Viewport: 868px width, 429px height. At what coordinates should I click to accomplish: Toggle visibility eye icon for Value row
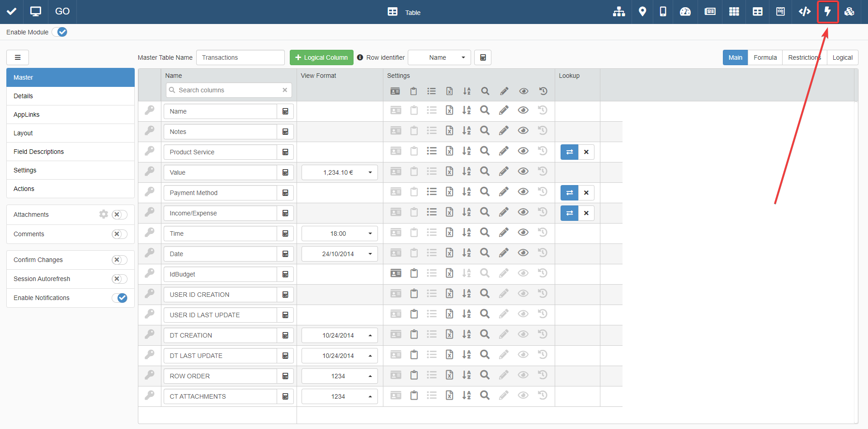tap(523, 172)
